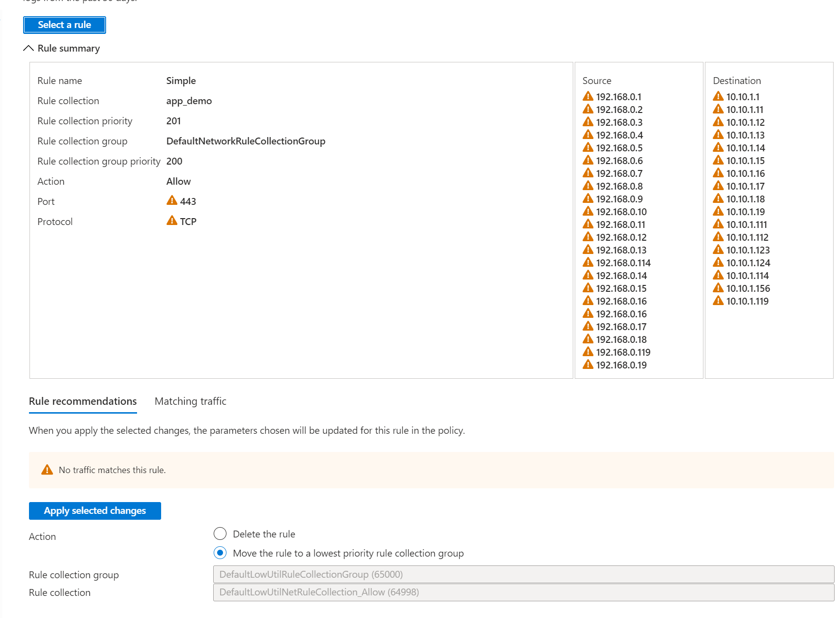Viewport: 840px width, 618px height.
Task: Click the warning icon beside destination 10.10.1.1
Action: 718,97
